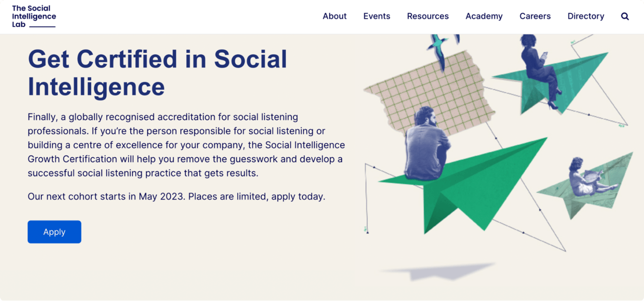Open the Events menu item

point(376,16)
